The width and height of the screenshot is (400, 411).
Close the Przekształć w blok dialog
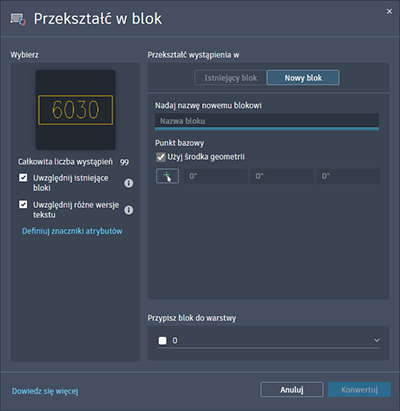pos(389,11)
